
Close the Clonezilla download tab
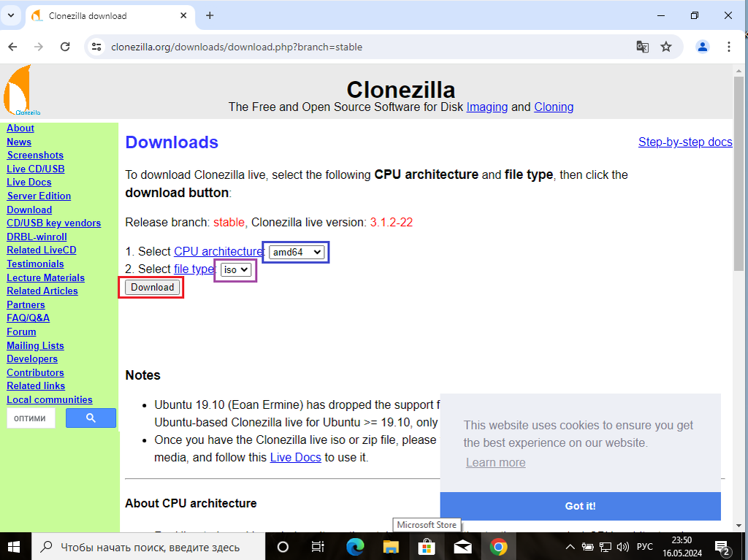[183, 15]
